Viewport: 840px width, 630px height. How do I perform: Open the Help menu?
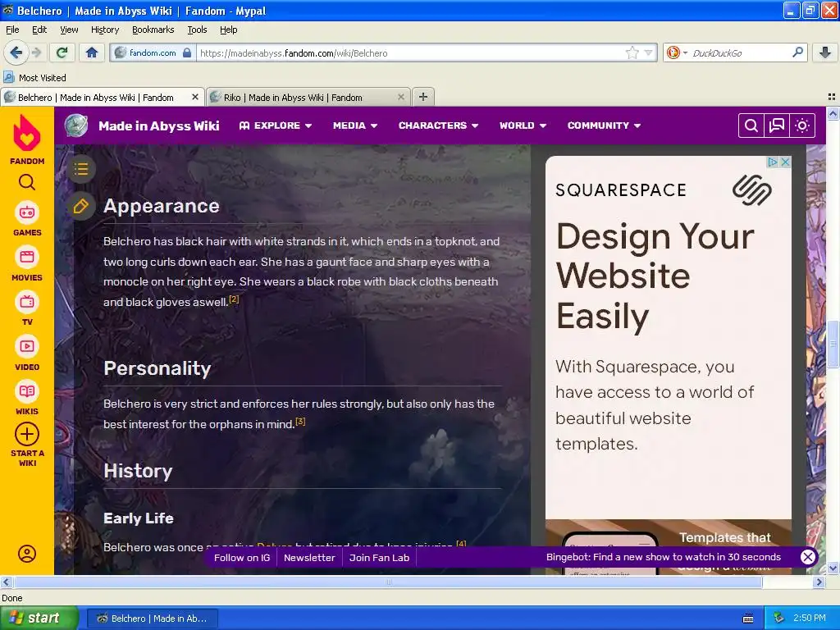pyautogui.click(x=228, y=30)
